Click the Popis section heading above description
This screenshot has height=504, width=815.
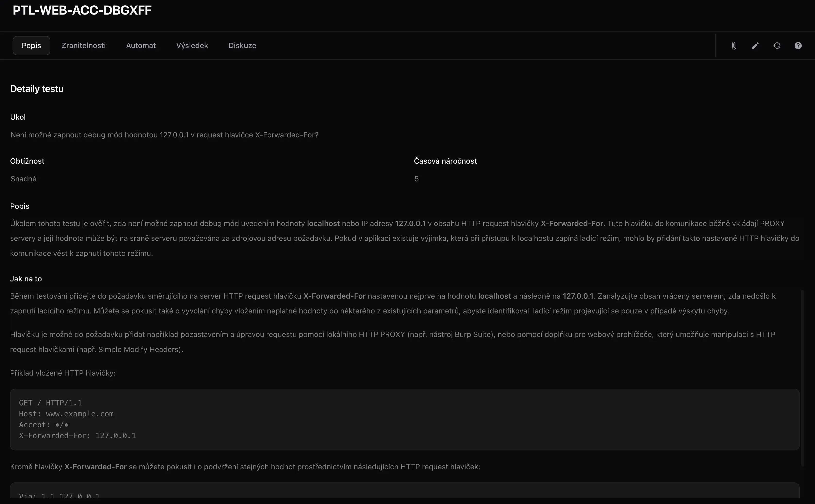(x=20, y=206)
